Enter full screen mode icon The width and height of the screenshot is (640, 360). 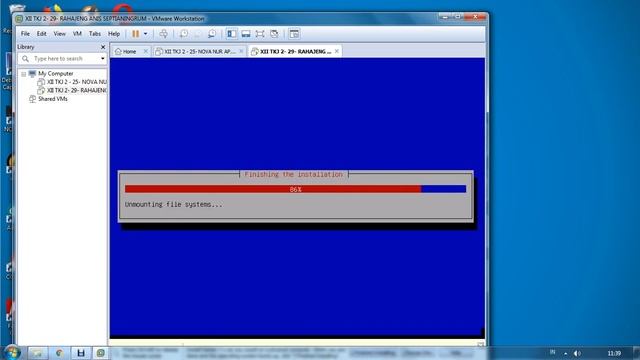(260, 34)
